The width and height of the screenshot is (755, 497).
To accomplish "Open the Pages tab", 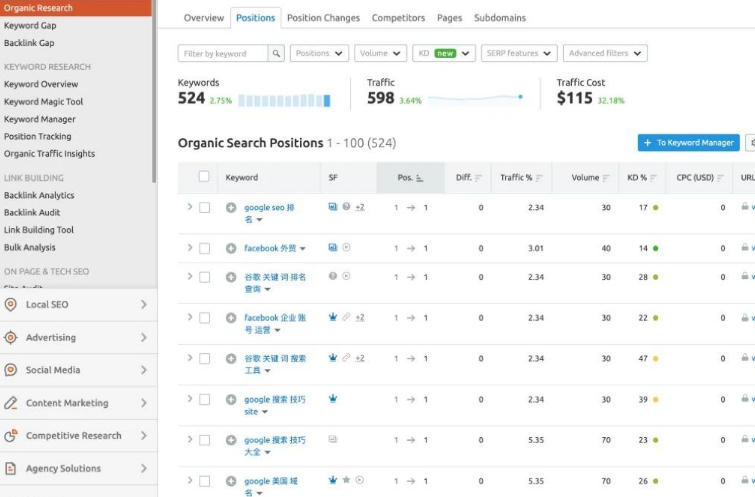I will tap(450, 18).
